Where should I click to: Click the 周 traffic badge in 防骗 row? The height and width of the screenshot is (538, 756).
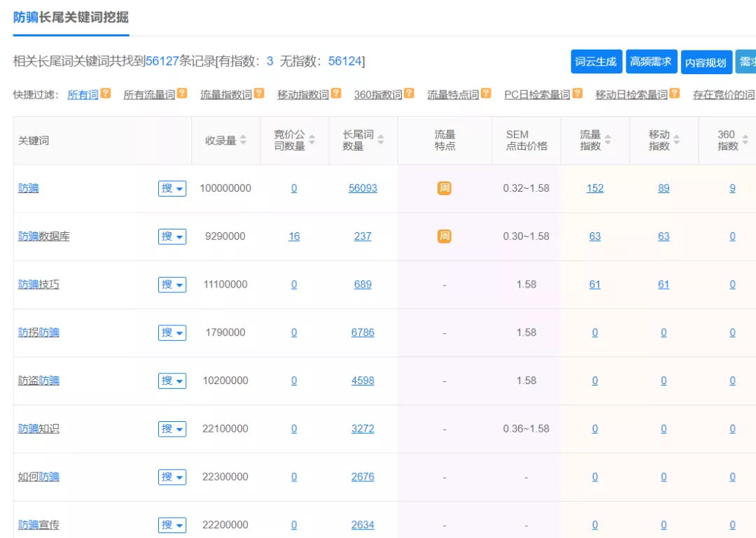[x=444, y=188]
